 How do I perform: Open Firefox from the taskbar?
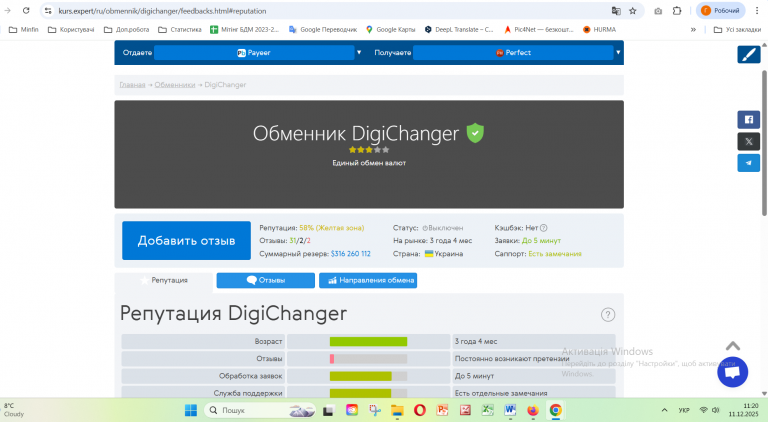(x=533, y=410)
